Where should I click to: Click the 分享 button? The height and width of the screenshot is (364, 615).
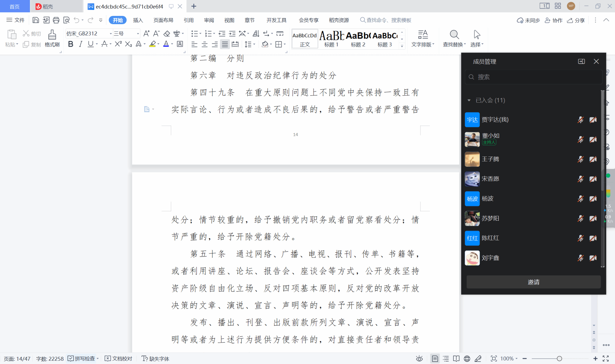point(576,20)
